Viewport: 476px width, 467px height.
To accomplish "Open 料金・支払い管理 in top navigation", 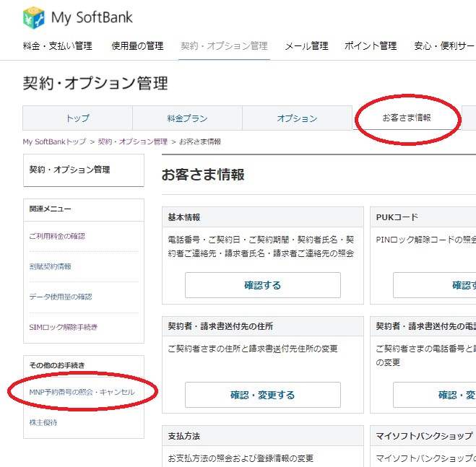I will [57, 45].
